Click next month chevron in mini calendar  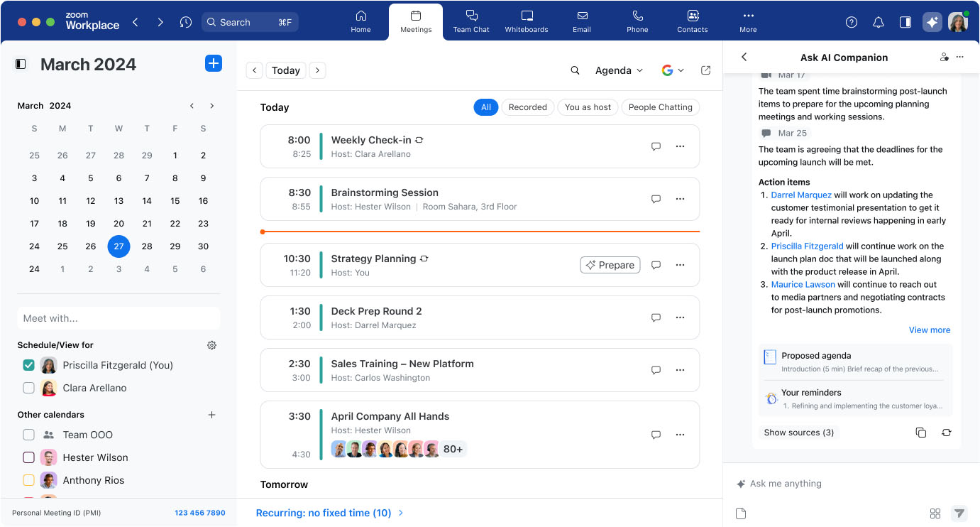click(211, 105)
